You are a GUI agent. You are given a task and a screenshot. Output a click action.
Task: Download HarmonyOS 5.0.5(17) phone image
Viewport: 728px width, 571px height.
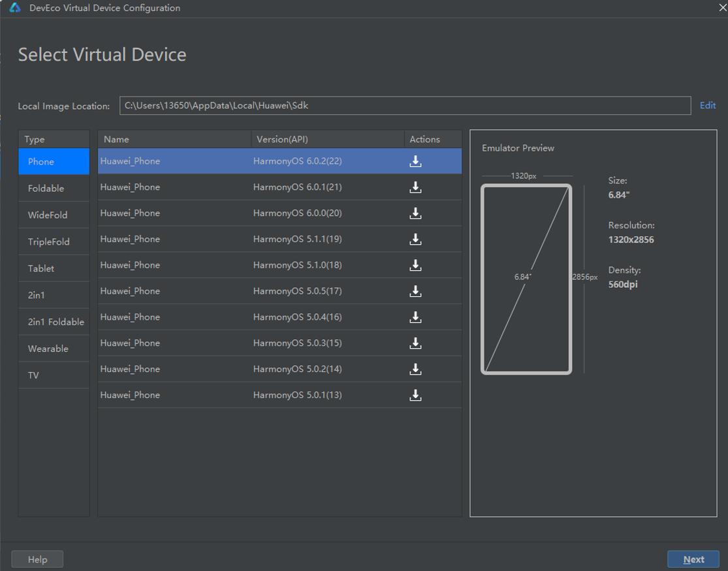(415, 291)
